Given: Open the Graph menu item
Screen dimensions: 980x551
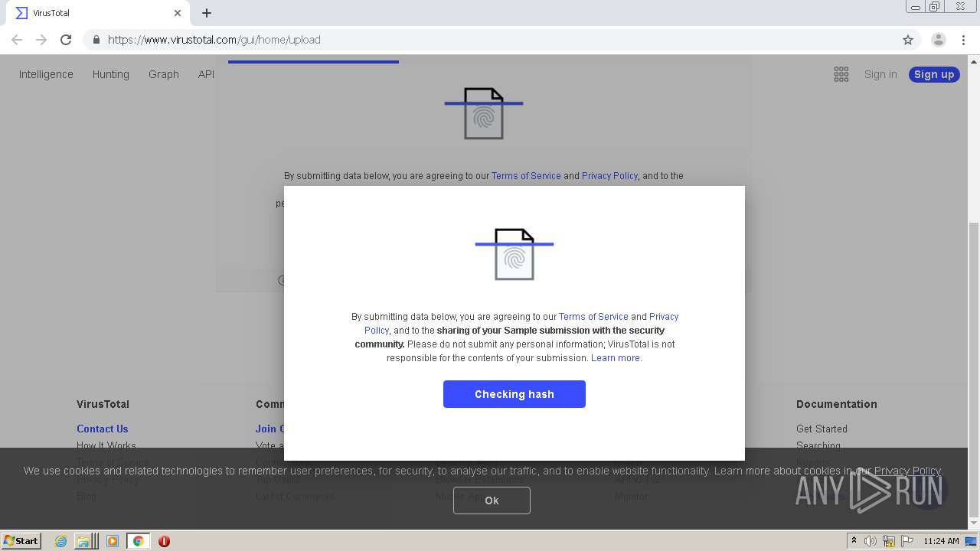Looking at the screenshot, I should pyautogui.click(x=164, y=74).
